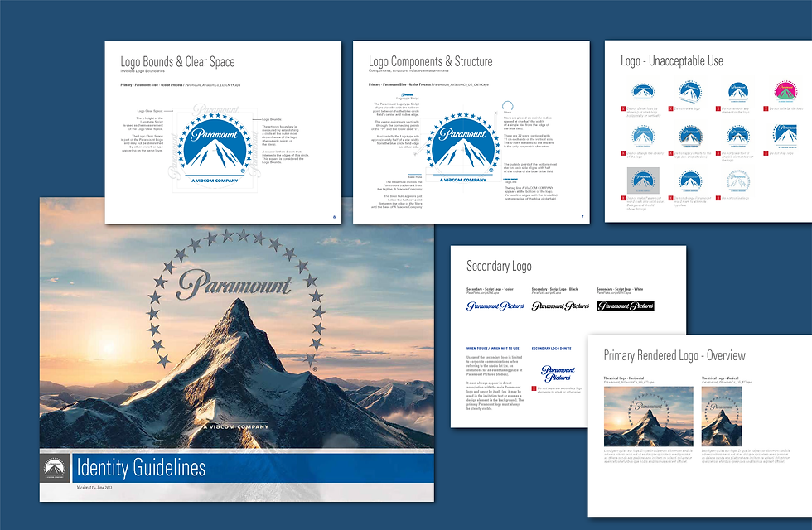812x530 pixels.
Task: Click the logo on grey square background
Action: (x=643, y=181)
